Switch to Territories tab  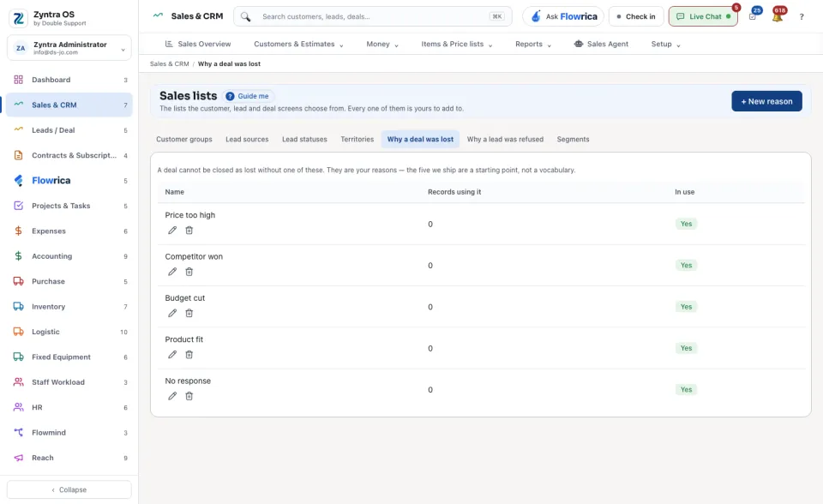(x=357, y=139)
